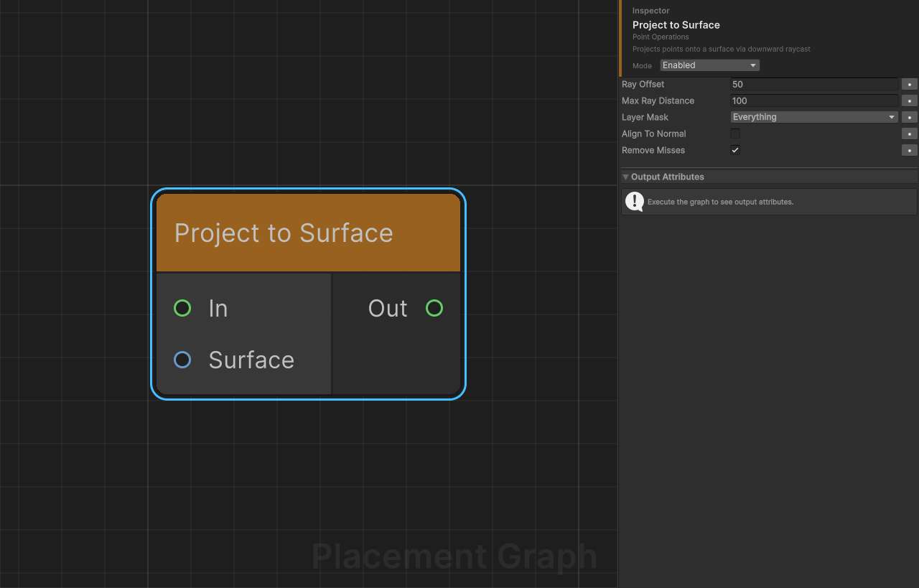Click the warning icon in Output Attributes
Screen dimensions: 919x588
(x=635, y=202)
